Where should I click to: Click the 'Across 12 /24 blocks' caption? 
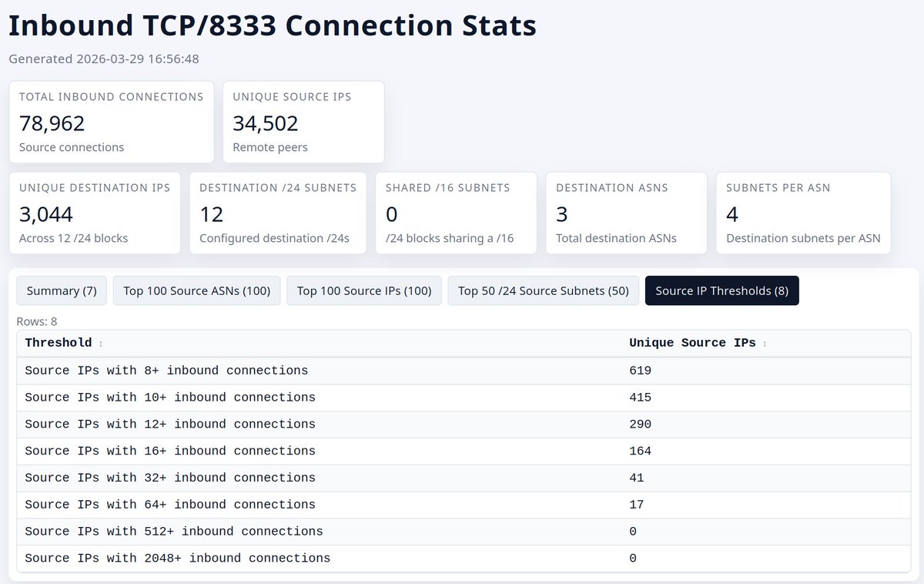coord(74,238)
